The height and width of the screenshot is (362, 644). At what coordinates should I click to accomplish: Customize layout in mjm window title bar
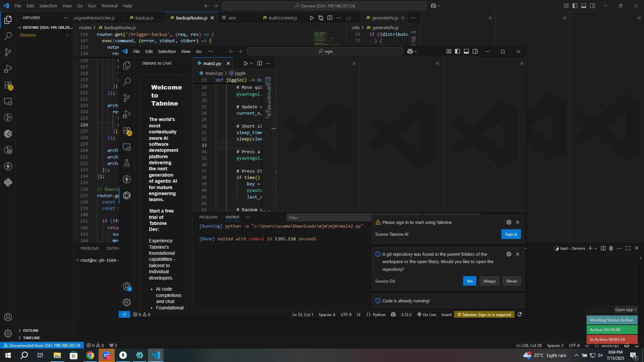click(449, 51)
